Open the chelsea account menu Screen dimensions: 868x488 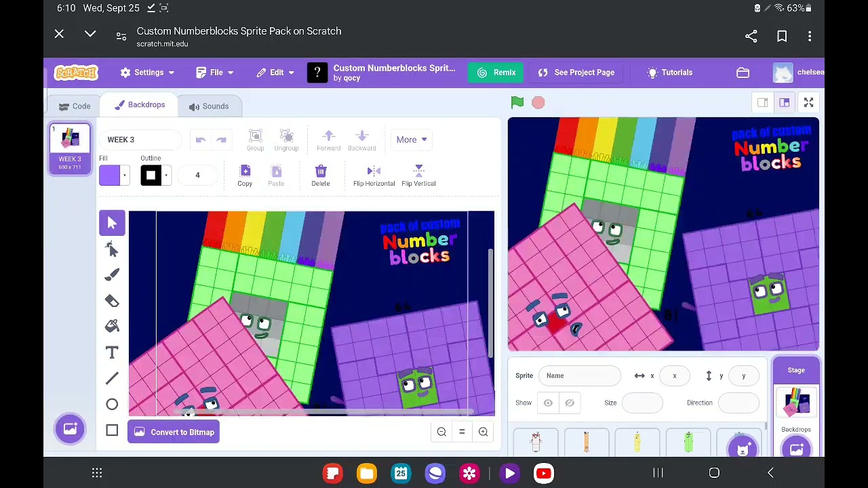click(x=799, y=73)
